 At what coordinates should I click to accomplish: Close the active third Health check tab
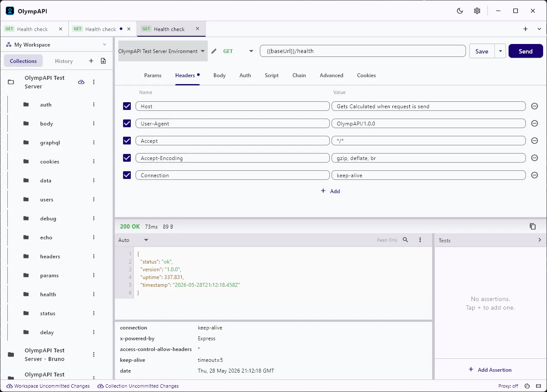pos(197,29)
